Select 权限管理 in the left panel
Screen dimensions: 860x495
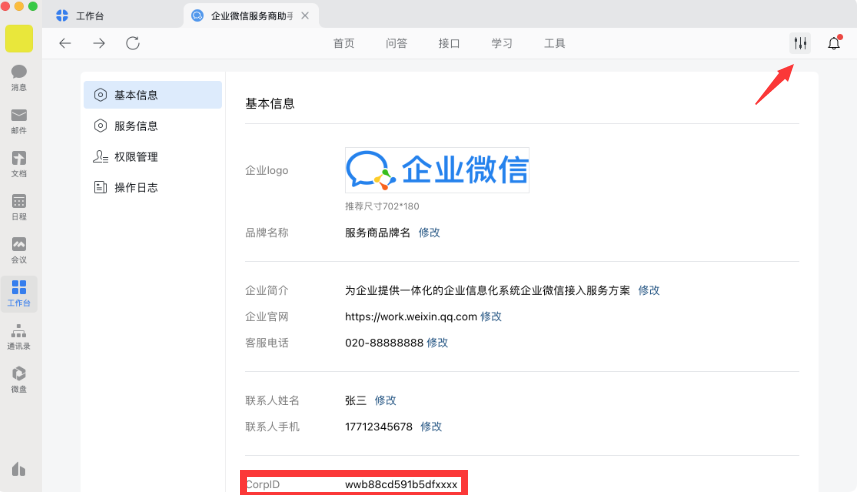136,157
